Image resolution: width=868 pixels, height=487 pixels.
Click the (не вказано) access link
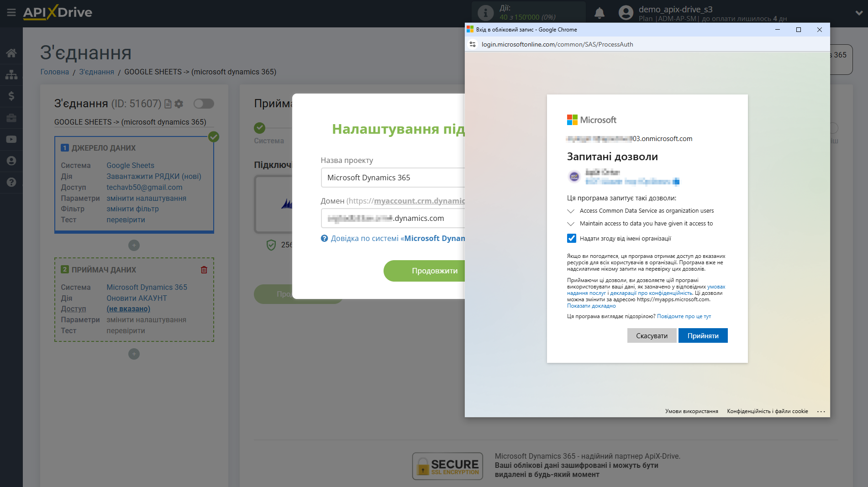pyautogui.click(x=128, y=309)
